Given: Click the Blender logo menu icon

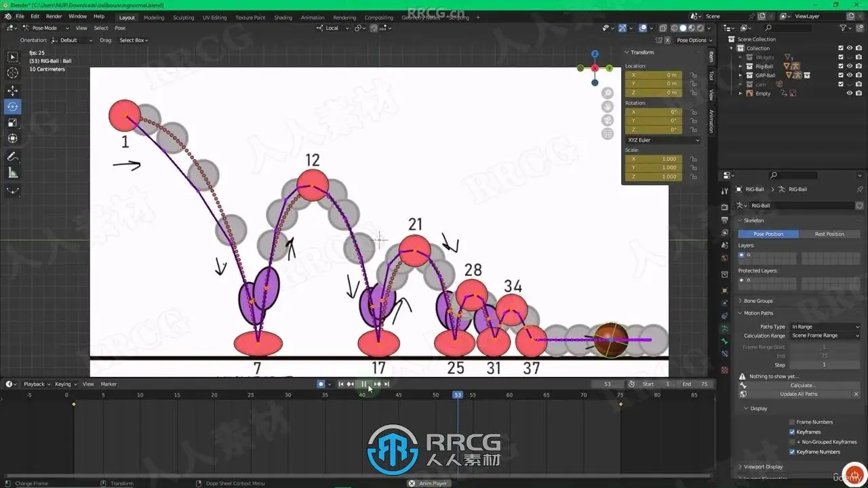Looking at the screenshot, I should (6, 16).
